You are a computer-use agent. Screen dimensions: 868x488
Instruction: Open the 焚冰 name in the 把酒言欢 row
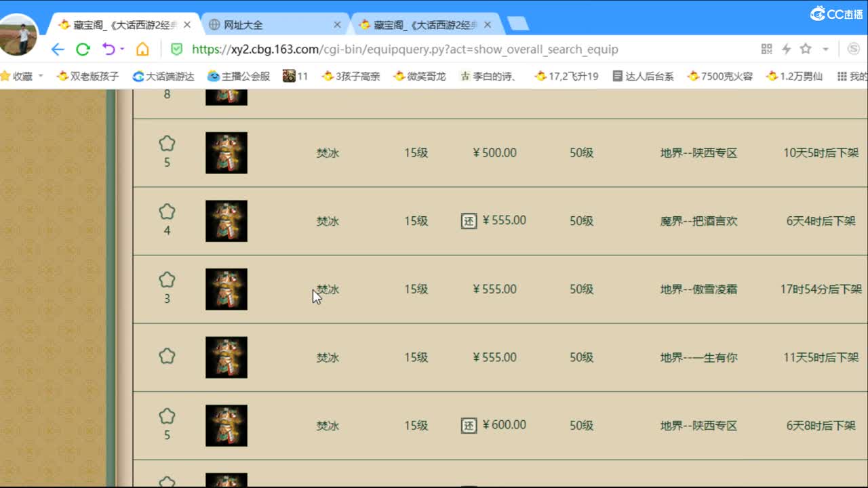328,221
